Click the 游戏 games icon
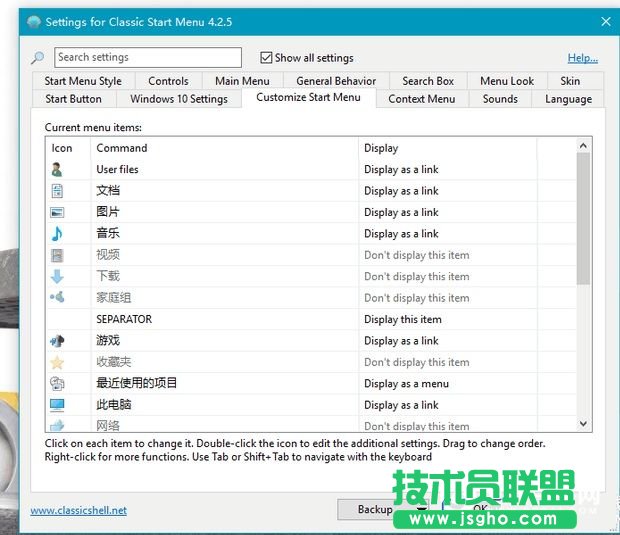 point(57,340)
